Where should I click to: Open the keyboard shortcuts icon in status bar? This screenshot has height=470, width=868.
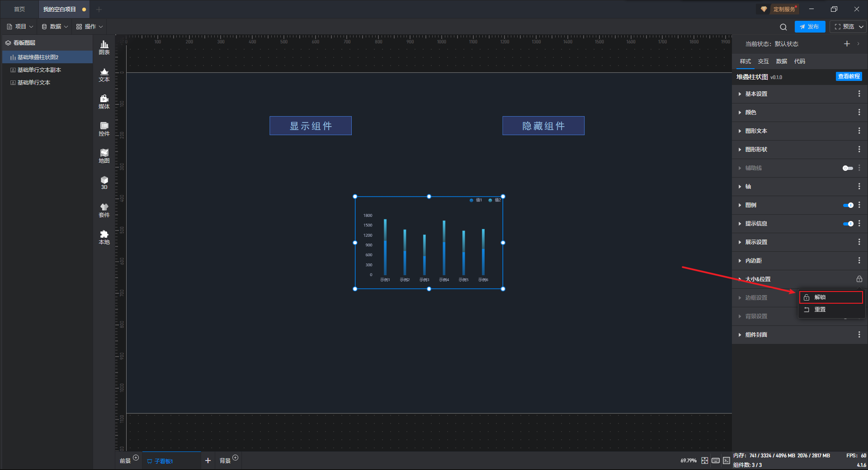click(716, 461)
